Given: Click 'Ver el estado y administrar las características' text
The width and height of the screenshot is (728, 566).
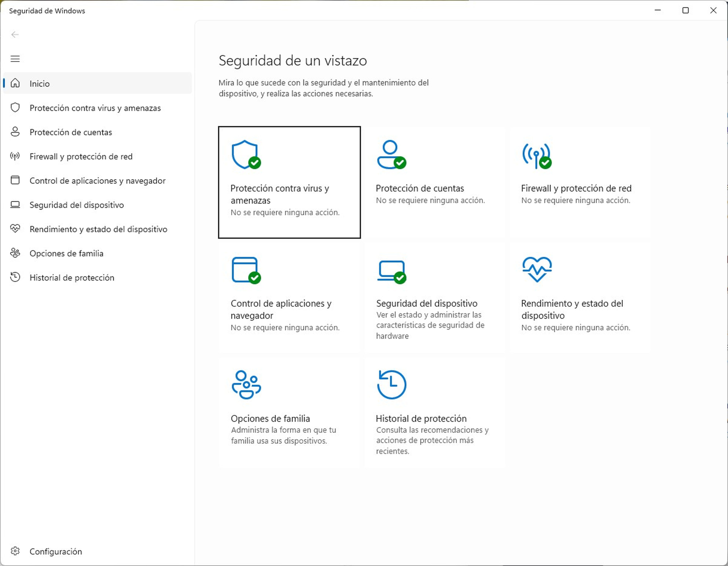Looking at the screenshot, I should (x=430, y=325).
